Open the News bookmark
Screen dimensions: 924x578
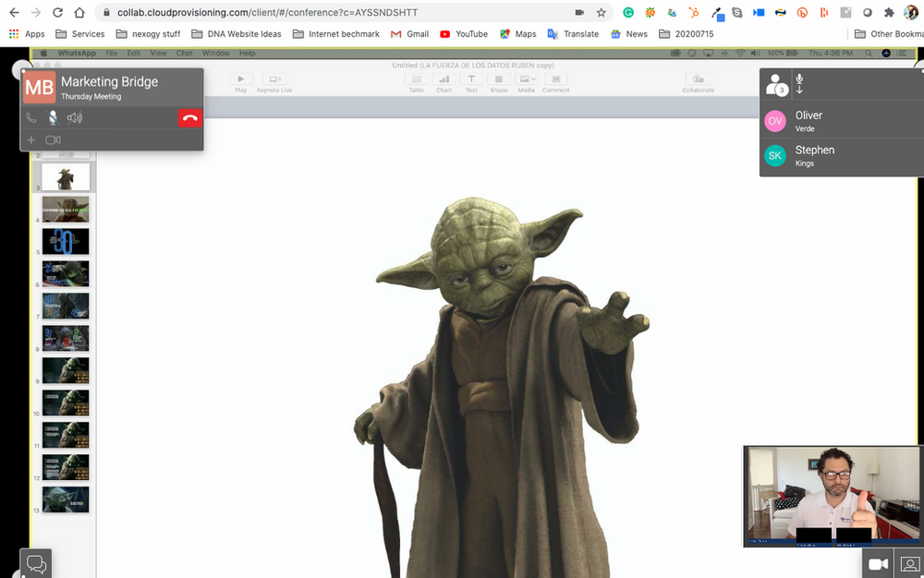629,34
